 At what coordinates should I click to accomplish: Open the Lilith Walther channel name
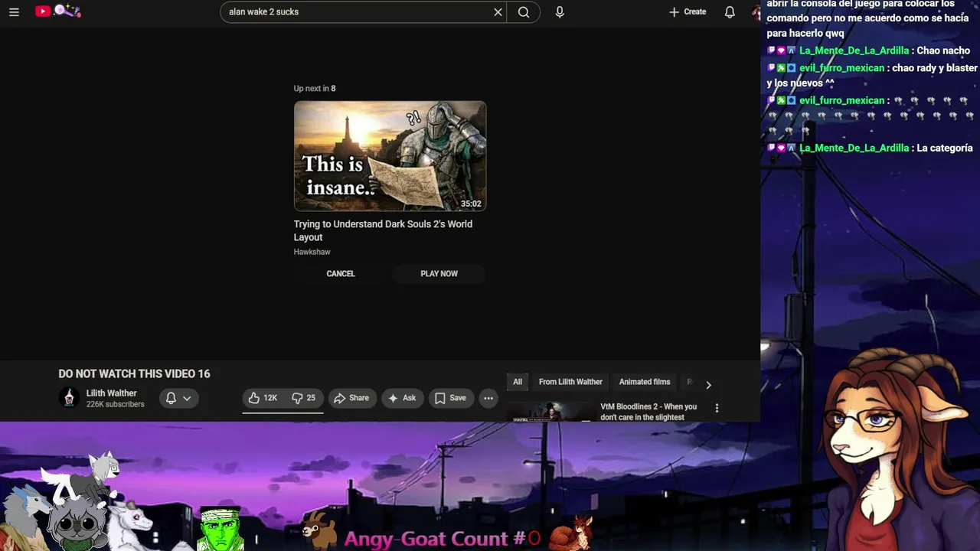111,393
